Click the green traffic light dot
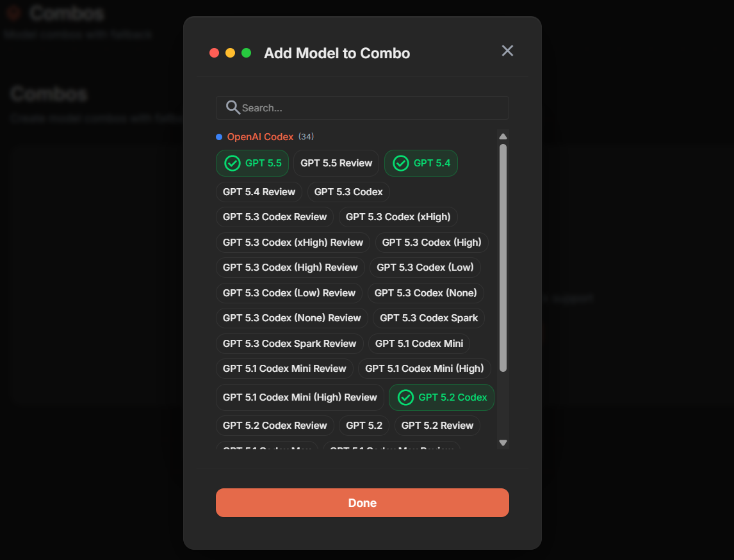 pyautogui.click(x=246, y=53)
